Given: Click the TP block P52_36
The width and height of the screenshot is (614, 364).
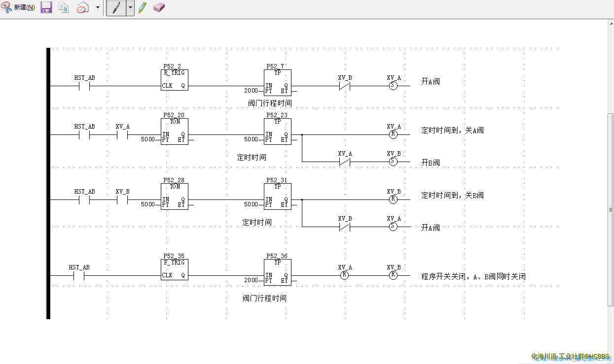Looking at the screenshot, I should click(277, 272).
